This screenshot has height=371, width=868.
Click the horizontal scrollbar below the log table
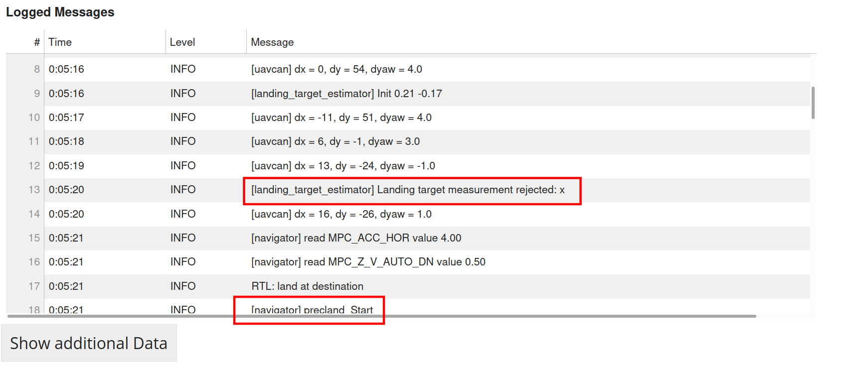tap(382, 316)
